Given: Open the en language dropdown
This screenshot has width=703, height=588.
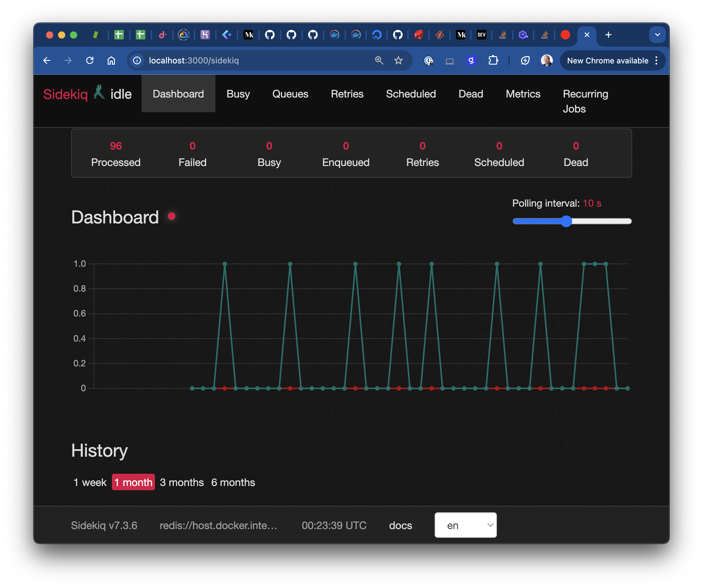Looking at the screenshot, I should (465, 525).
